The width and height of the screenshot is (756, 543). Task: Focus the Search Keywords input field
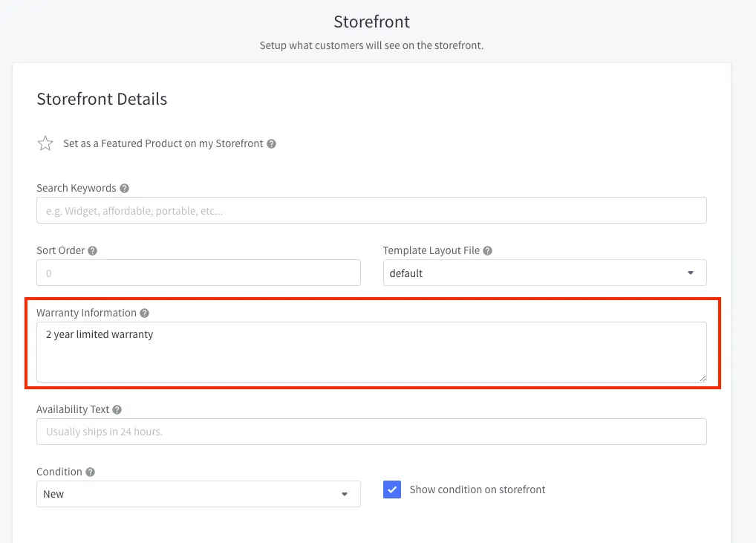click(371, 210)
